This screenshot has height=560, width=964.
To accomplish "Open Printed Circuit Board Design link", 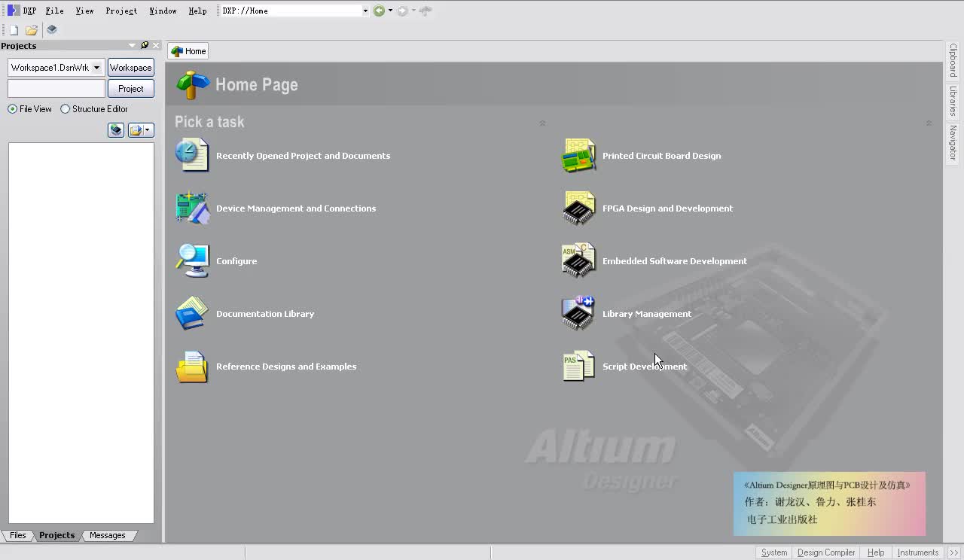I will [x=661, y=156].
